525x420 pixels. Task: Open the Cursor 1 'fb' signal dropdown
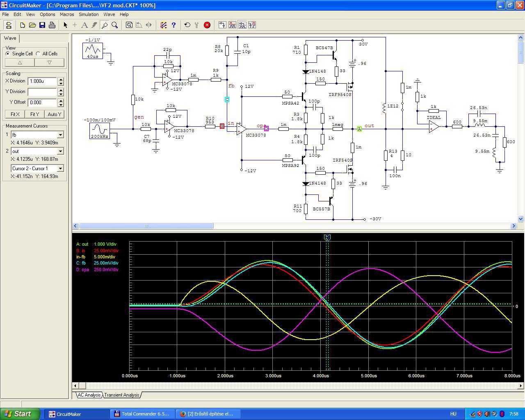[x=60, y=135]
